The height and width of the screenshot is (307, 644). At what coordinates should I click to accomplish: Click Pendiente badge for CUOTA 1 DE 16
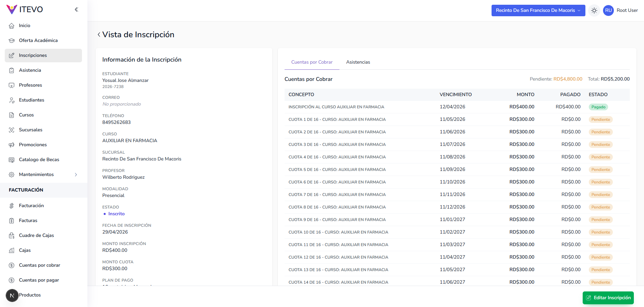click(601, 119)
